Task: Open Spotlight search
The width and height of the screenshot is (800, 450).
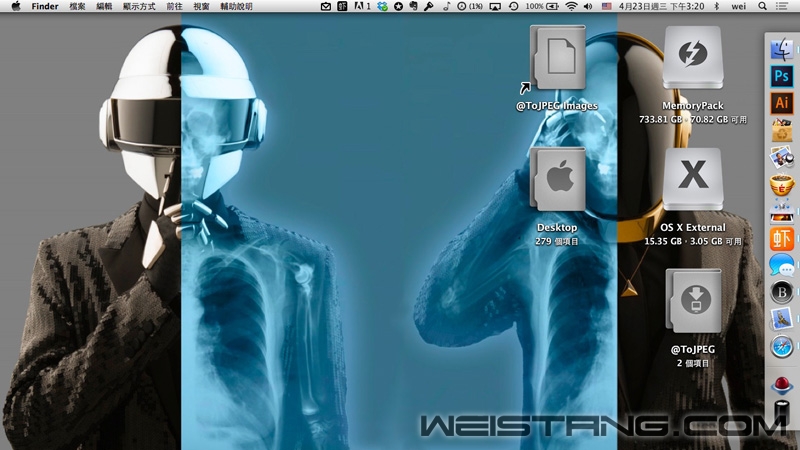Action: tap(762, 6)
